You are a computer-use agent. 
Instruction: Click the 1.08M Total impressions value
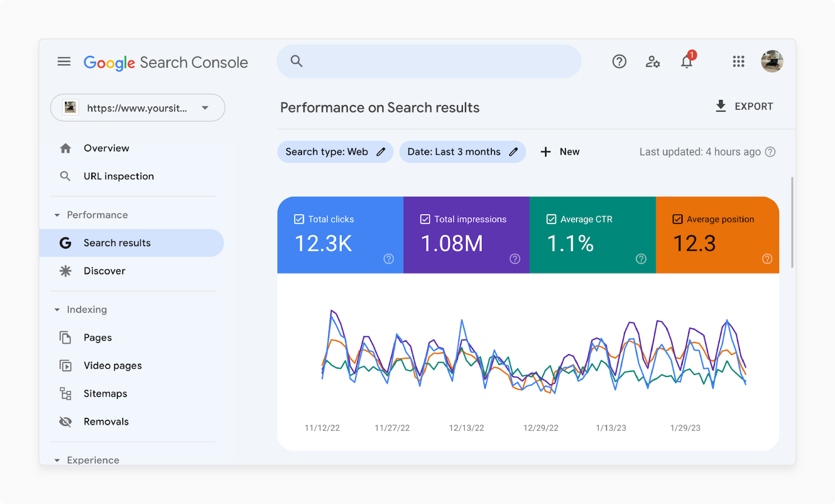tap(452, 243)
